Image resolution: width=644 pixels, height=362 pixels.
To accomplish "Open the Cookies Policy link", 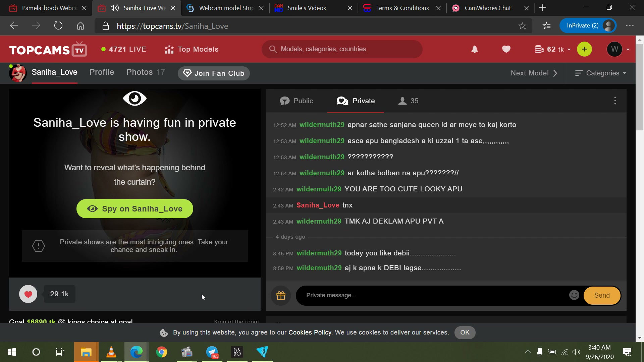I will 310,333.
